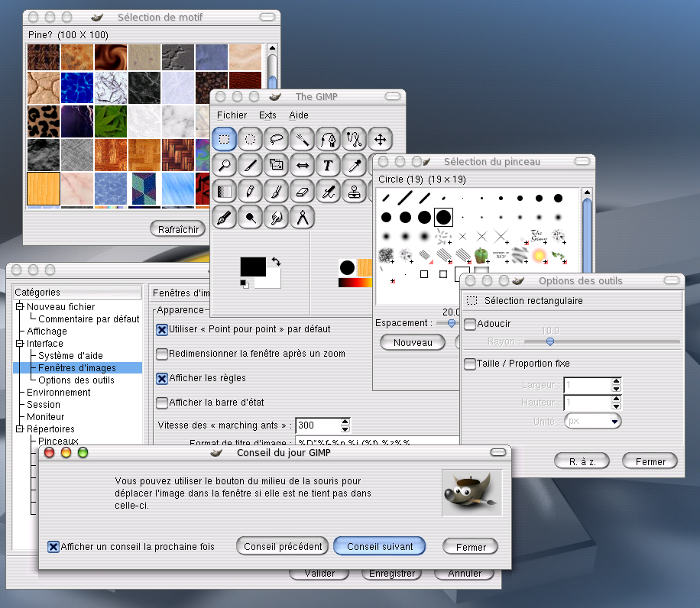Viewport: 700px width, 608px height.
Task: Select the Flip tool double arrow
Action: pyautogui.click(x=302, y=166)
